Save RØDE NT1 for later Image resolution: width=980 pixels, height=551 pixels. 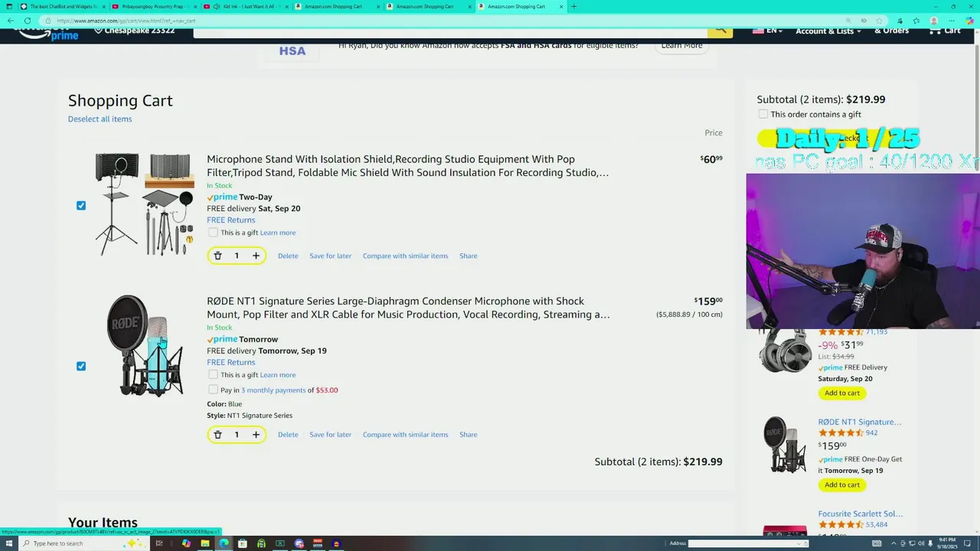pos(330,435)
